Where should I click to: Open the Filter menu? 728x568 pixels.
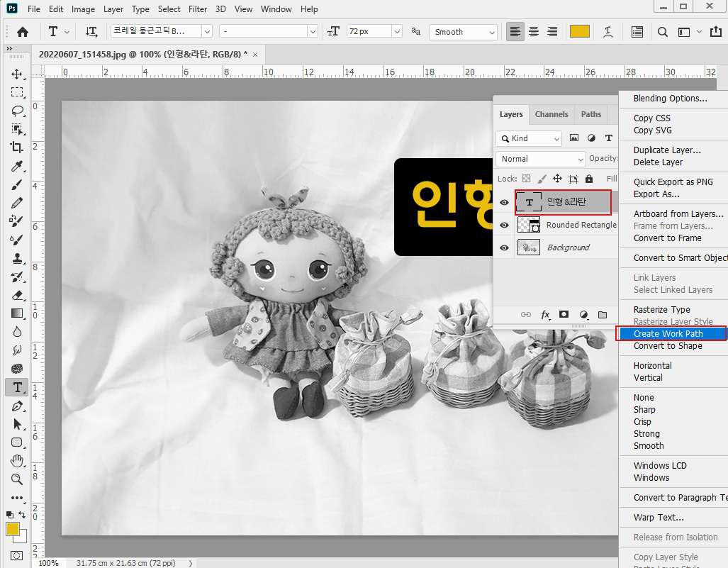pos(197,9)
